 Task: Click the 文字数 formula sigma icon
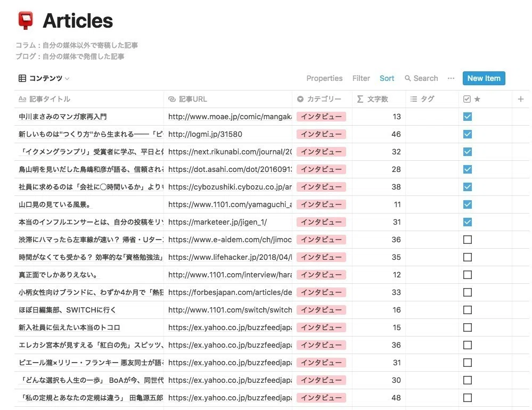pos(360,99)
